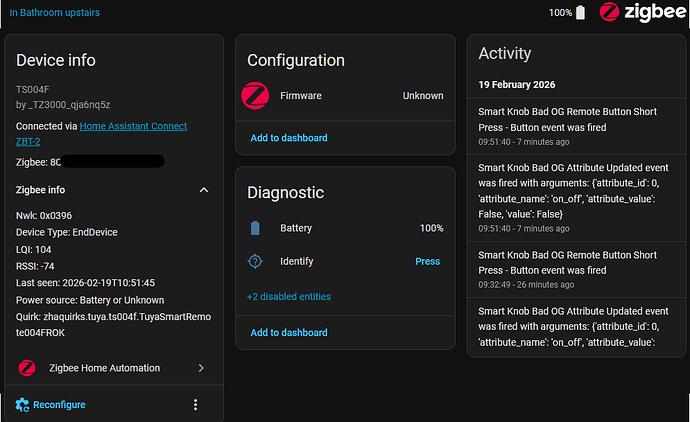690x422 pixels.
Task: Open the three-dot device options menu
Action: (x=195, y=404)
